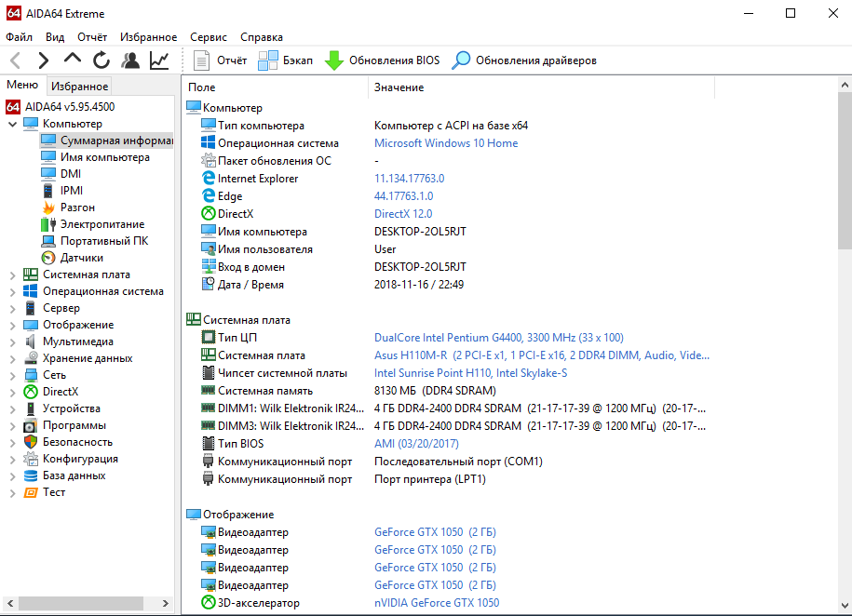Screen dimensions: 852x616
Task: Open the Edge version 44.17763.1.0 link
Action: pyautogui.click(x=404, y=196)
